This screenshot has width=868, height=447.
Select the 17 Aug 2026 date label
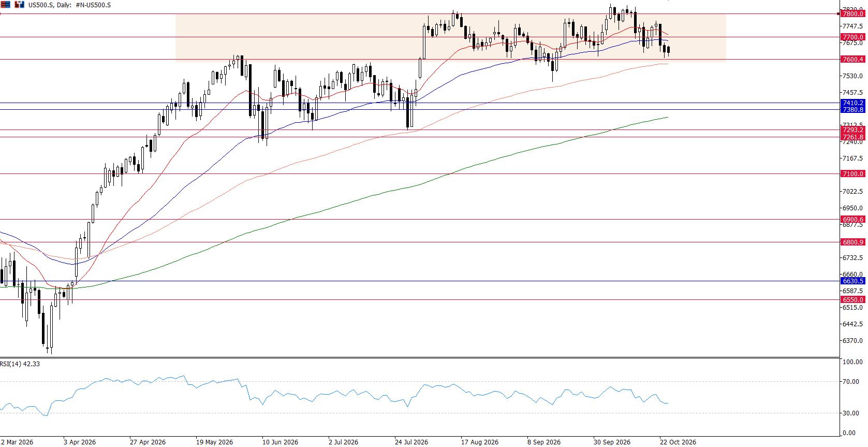pos(480,442)
